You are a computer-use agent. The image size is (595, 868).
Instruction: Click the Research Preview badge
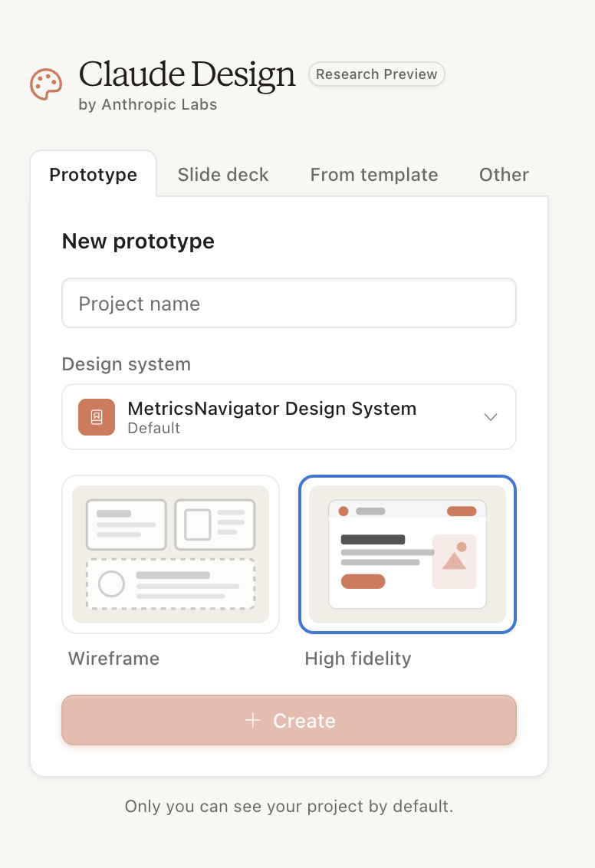pos(376,74)
